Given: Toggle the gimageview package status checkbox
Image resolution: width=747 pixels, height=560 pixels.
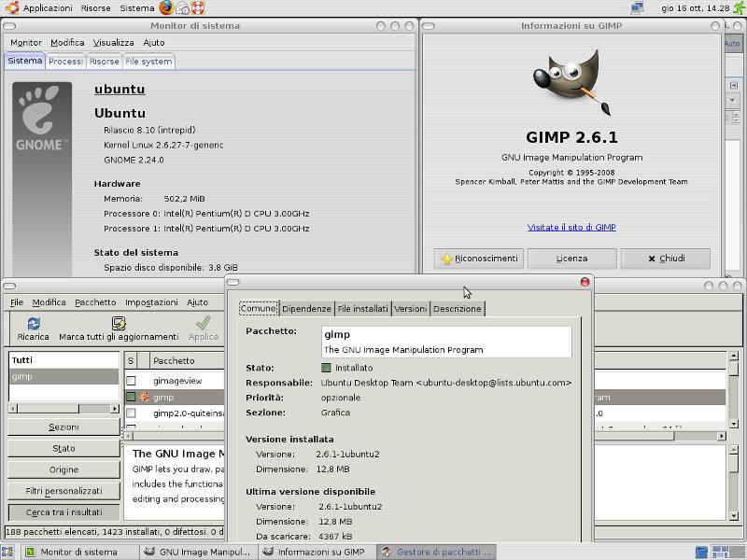Looking at the screenshot, I should click(x=131, y=381).
